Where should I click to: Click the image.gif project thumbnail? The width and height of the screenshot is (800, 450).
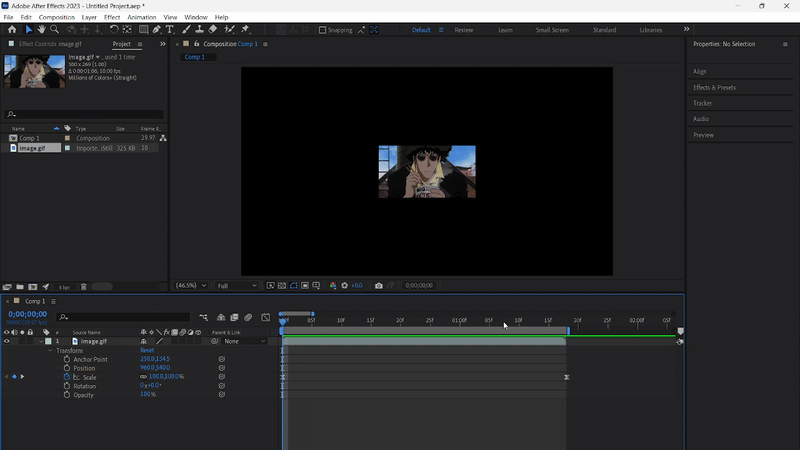pyautogui.click(x=35, y=71)
